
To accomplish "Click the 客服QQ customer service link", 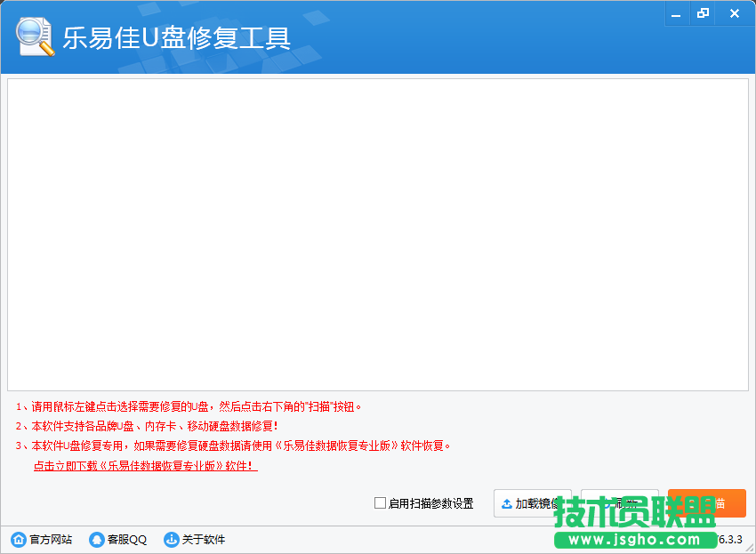I will click(126, 539).
